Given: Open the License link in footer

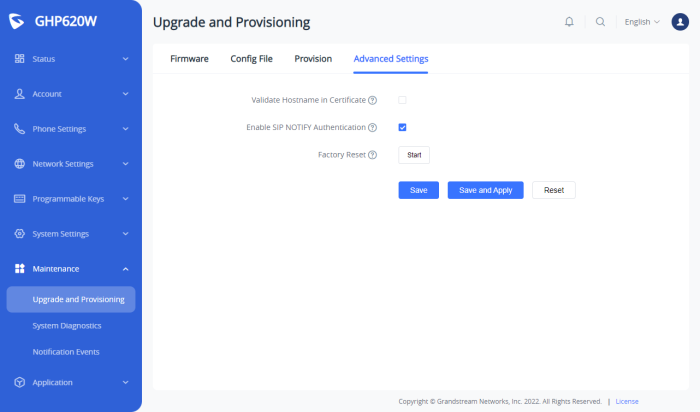Looking at the screenshot, I should [x=627, y=401].
